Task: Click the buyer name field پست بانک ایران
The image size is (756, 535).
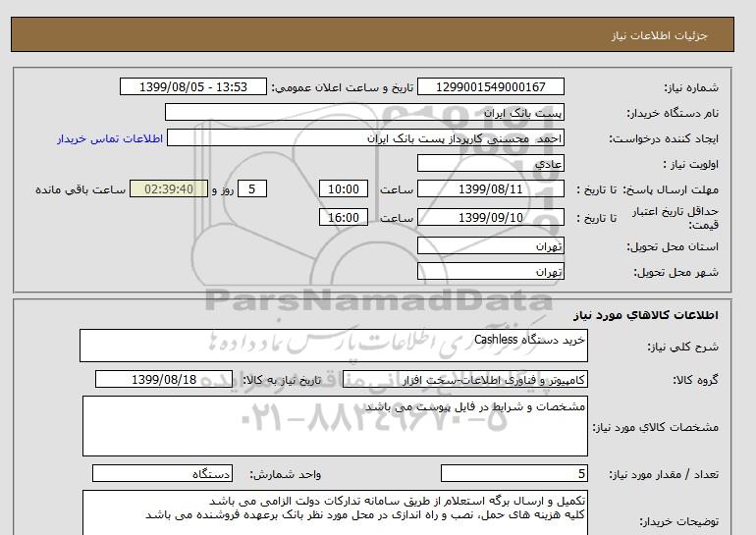Action: coord(364,112)
